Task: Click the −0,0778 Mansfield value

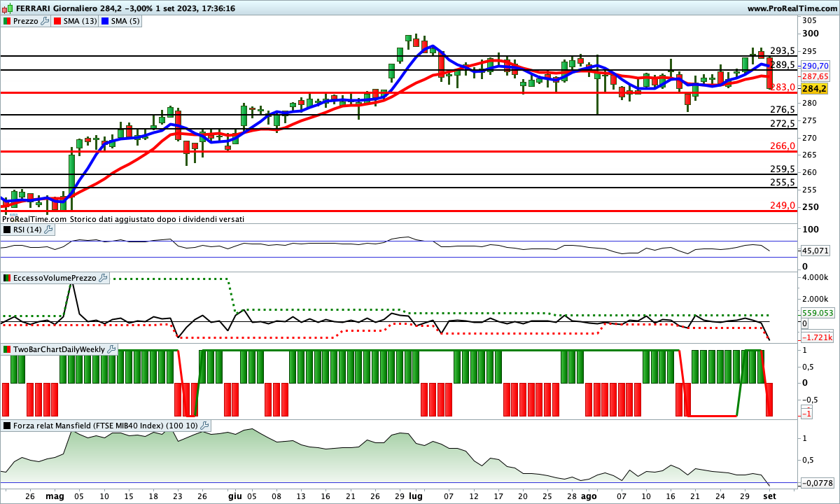Action: click(816, 483)
